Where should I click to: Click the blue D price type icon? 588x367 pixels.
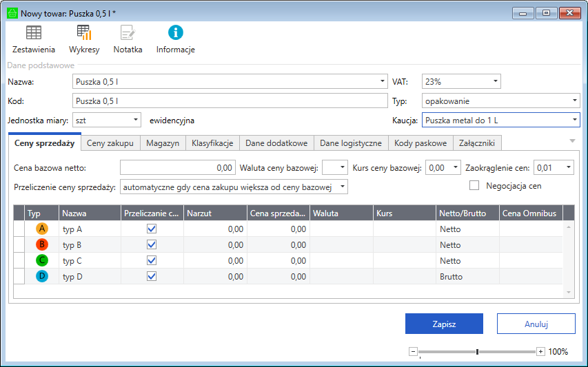click(x=42, y=276)
